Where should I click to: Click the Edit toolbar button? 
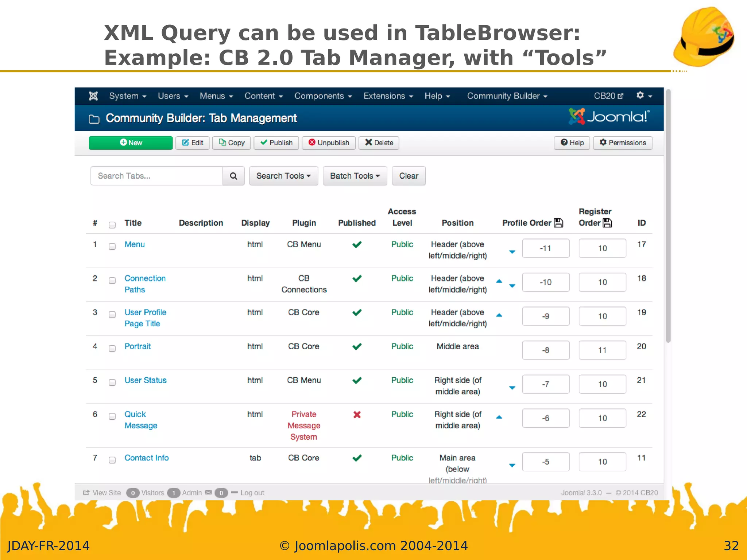tap(193, 143)
